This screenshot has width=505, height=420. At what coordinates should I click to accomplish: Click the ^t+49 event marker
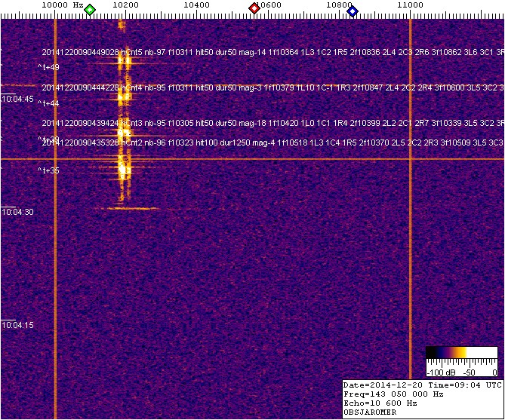click(x=49, y=68)
